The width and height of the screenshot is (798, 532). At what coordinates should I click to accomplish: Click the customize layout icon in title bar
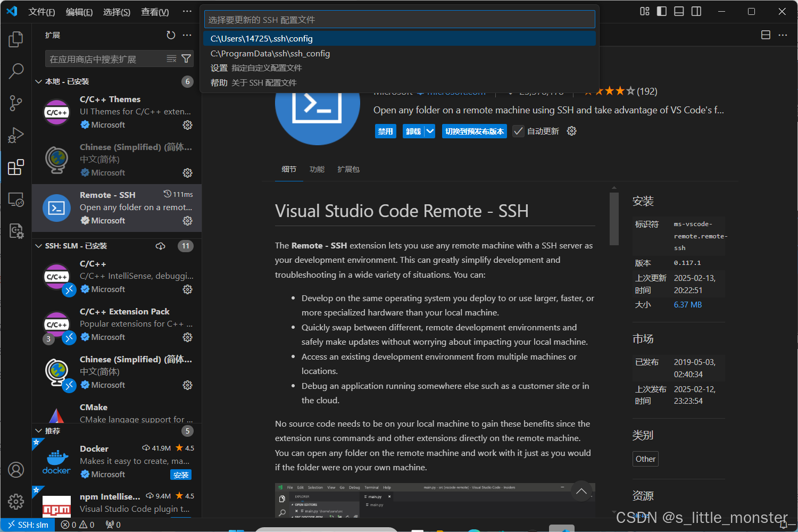click(x=645, y=11)
